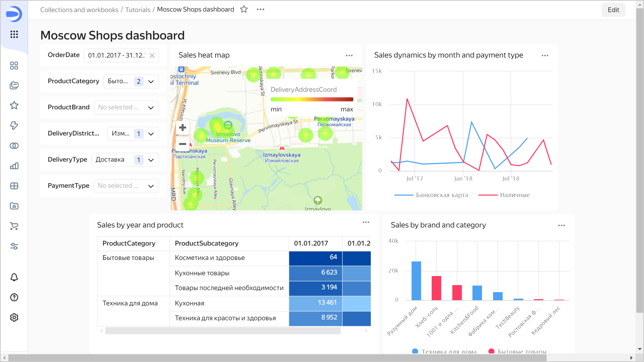Screen dimensions: 644x362
Task: Click the star favorite icon in header
Action: tap(244, 10)
